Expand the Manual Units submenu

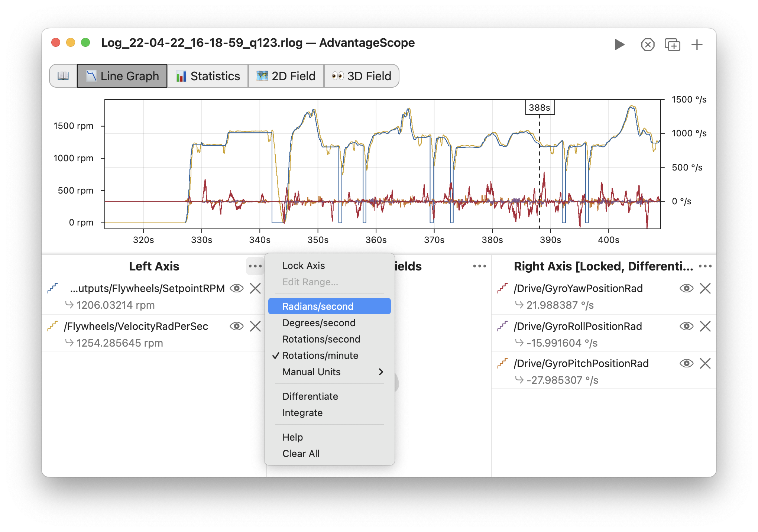[x=329, y=372]
